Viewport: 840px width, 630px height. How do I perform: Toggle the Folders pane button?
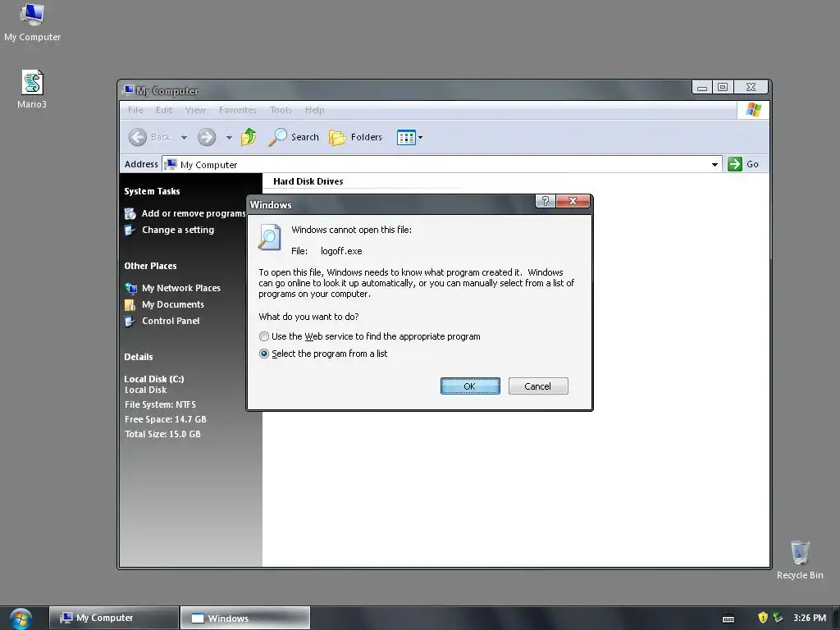click(355, 137)
